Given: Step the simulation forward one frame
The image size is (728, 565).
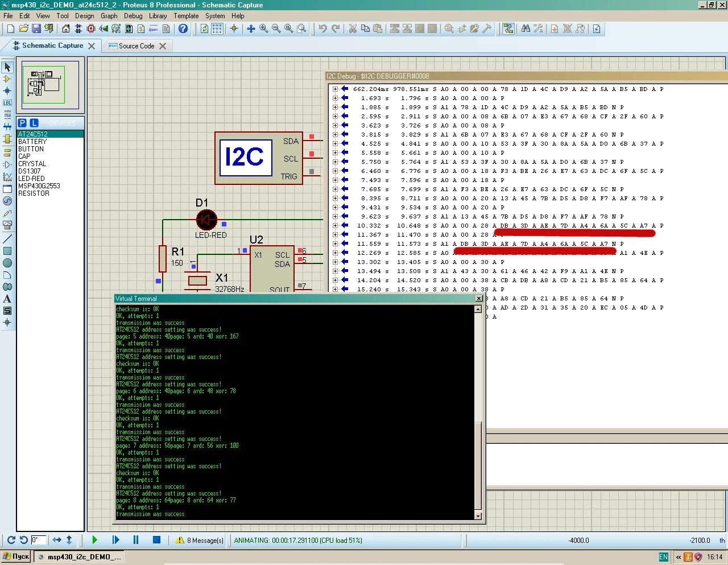Looking at the screenshot, I should (115, 540).
